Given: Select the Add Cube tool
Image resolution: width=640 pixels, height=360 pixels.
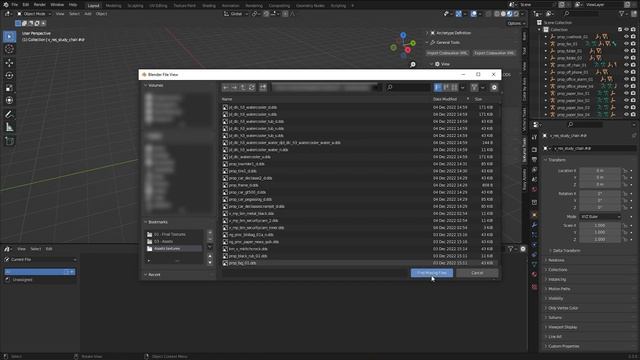Looking at the screenshot, I should (9, 141).
